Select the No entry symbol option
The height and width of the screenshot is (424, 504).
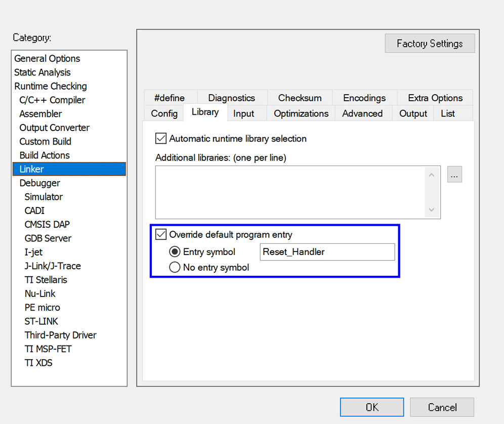(x=175, y=267)
